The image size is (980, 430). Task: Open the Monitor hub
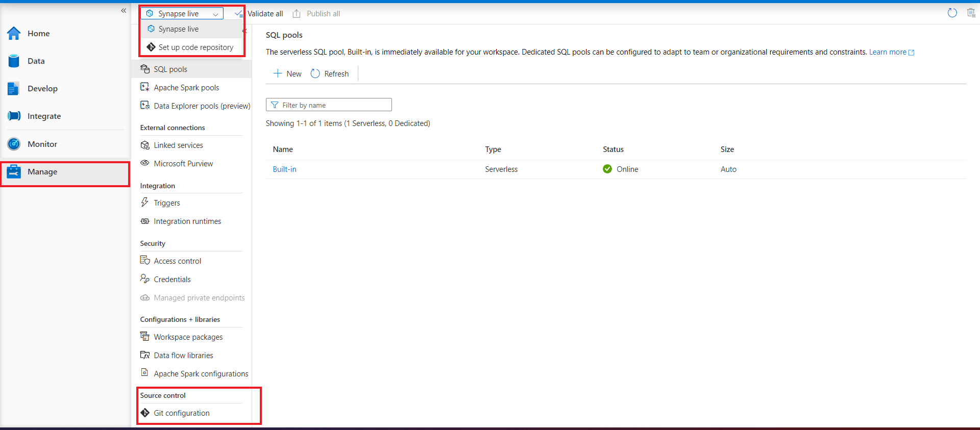tap(32, 144)
